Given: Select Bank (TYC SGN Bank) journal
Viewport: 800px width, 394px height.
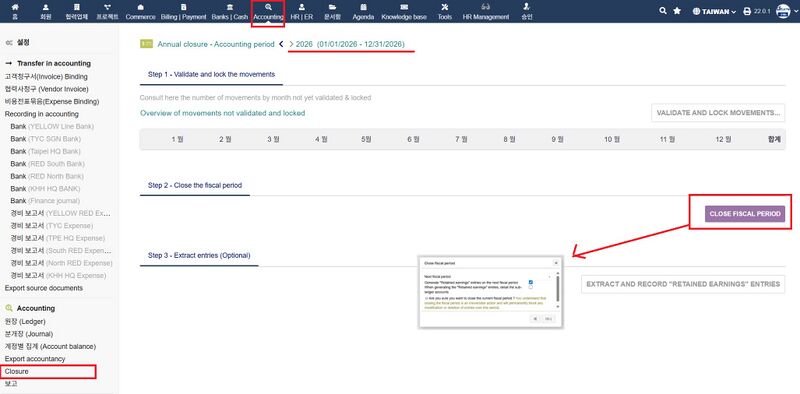Looking at the screenshot, I should point(45,139).
